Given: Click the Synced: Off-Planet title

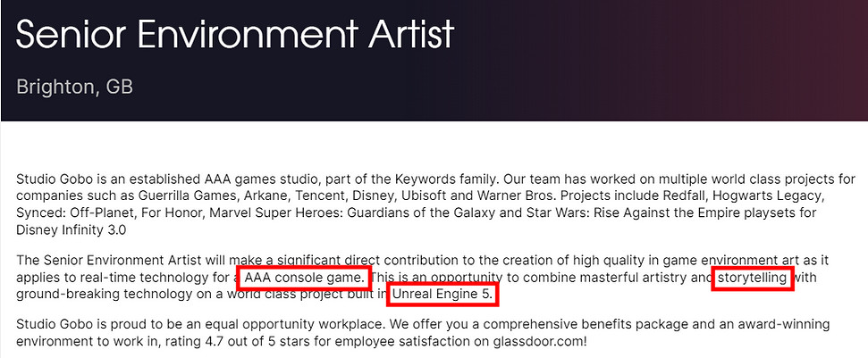Looking at the screenshot, I should click(74, 212).
